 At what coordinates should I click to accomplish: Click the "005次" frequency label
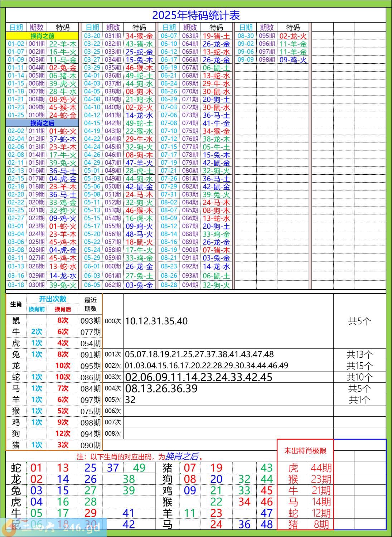coord(113,400)
